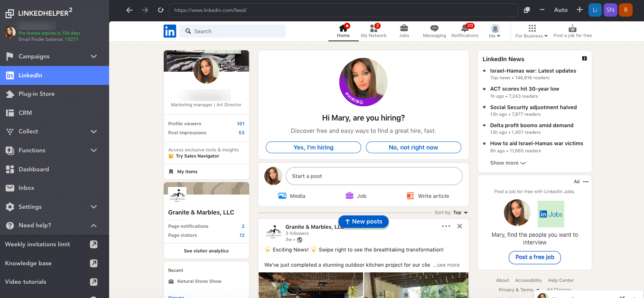Click the Yes, I'm hiring button
The image size is (644, 298).
tap(313, 147)
